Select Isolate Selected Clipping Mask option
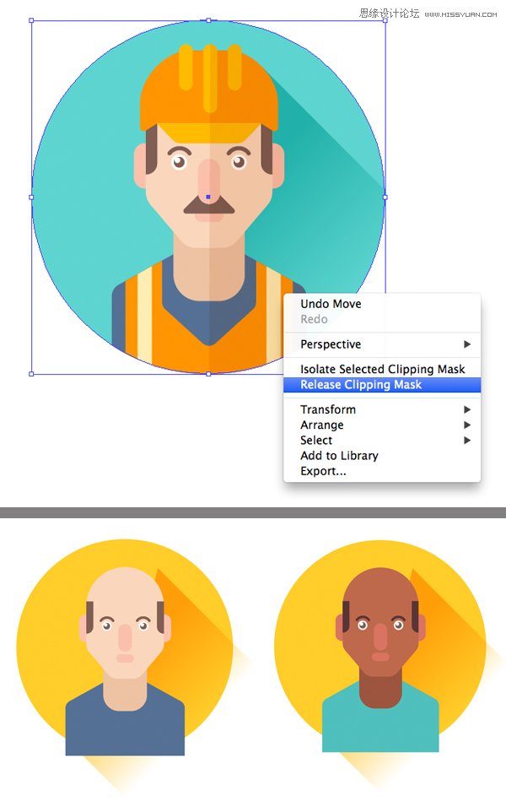 pos(382,370)
